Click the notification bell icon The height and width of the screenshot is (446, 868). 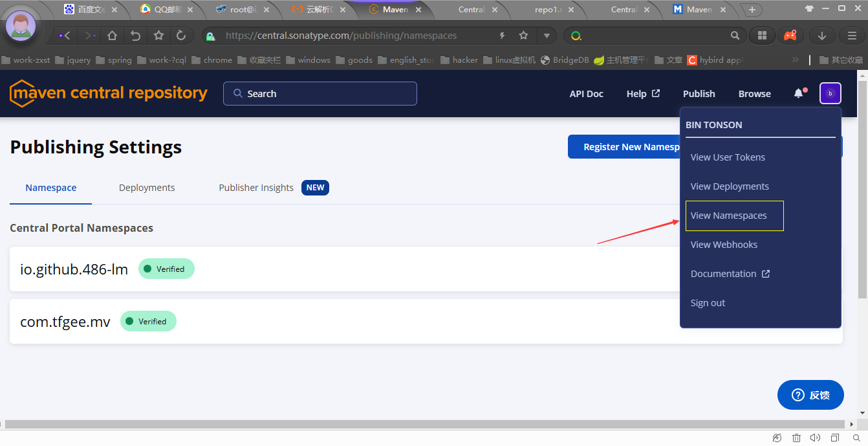click(799, 93)
